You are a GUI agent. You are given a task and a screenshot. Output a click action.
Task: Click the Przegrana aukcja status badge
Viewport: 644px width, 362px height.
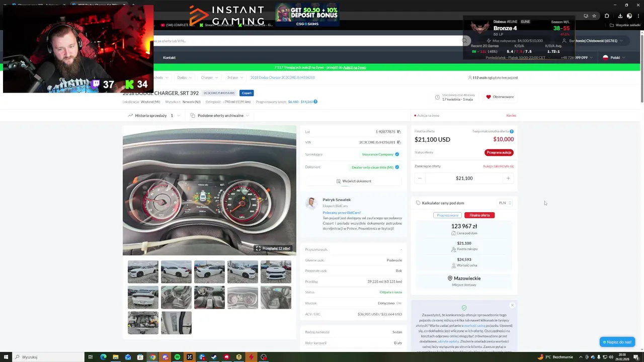tap(499, 152)
